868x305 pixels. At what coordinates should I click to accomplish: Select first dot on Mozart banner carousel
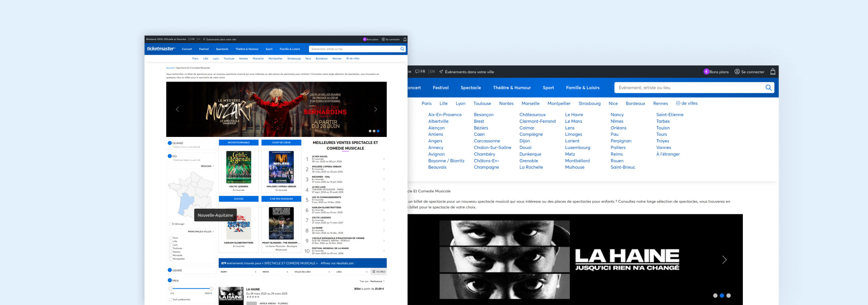point(370,131)
